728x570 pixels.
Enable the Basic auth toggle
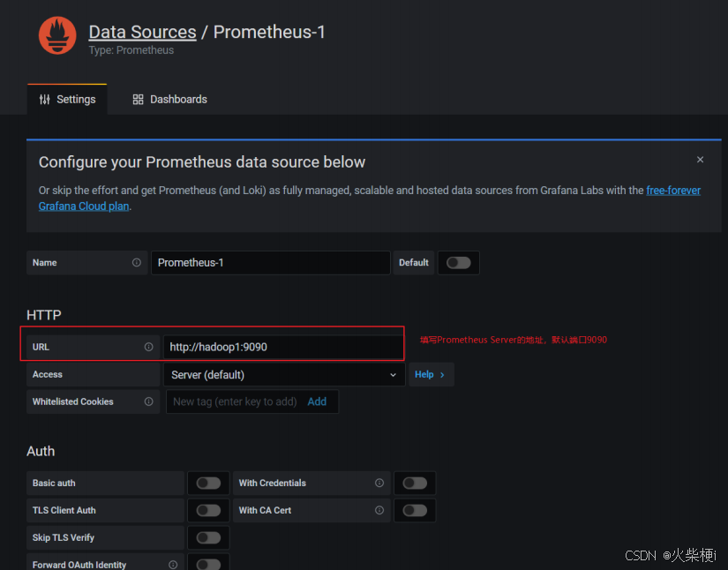[208, 484]
